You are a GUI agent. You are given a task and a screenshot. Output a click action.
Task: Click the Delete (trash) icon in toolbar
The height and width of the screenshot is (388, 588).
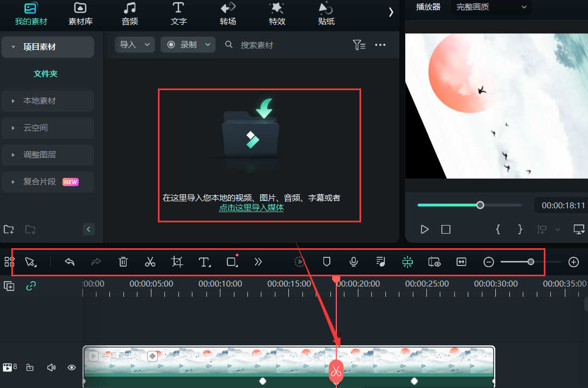pos(123,262)
